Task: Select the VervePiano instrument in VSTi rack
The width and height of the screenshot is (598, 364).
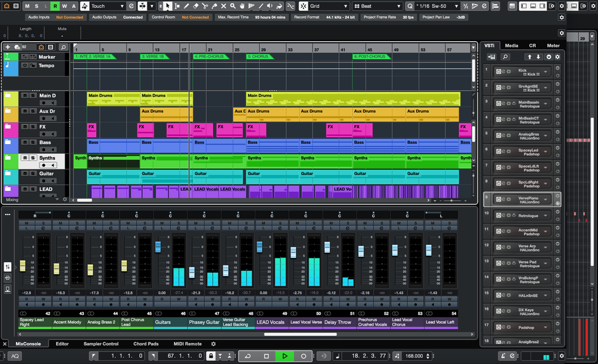Action: [x=530, y=199]
